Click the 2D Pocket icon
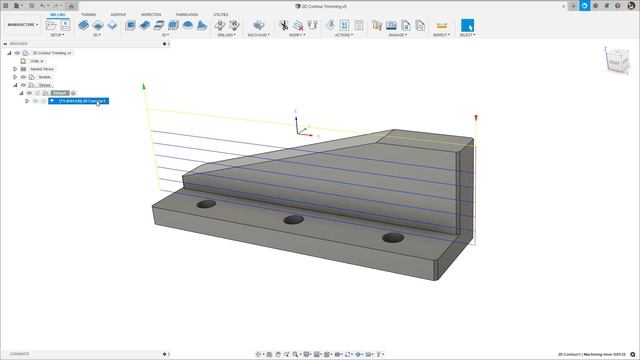Screen dimensions: 640x360 click(x=98, y=25)
